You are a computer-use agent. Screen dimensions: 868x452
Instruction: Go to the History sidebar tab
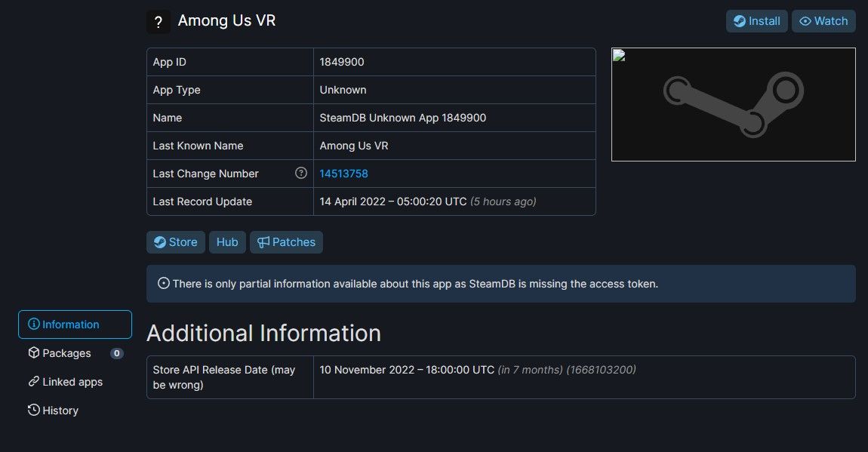tap(60, 410)
